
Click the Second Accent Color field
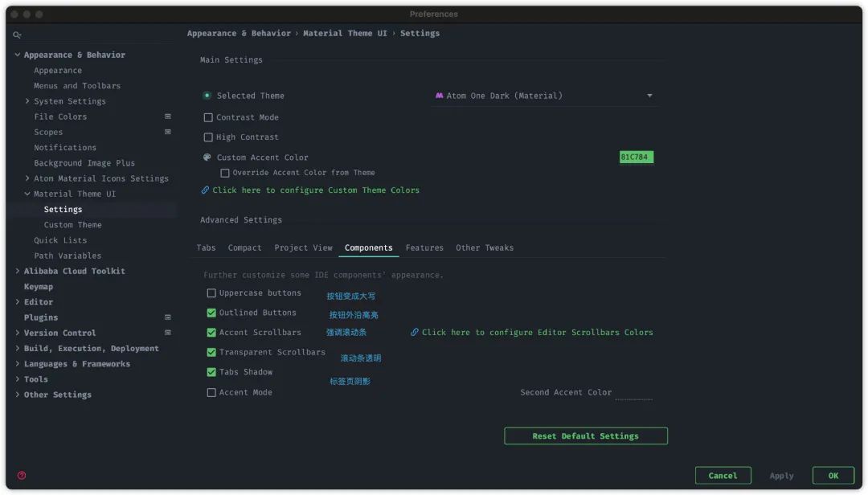(x=634, y=392)
